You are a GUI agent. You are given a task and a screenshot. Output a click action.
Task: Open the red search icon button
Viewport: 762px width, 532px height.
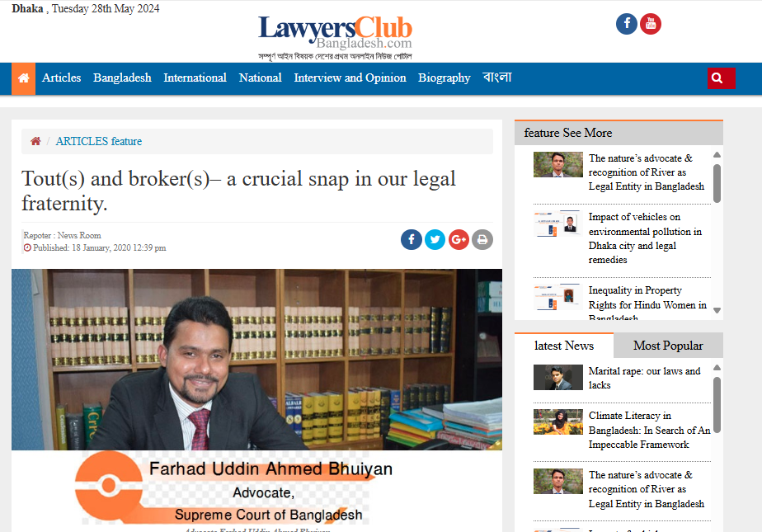[721, 78]
